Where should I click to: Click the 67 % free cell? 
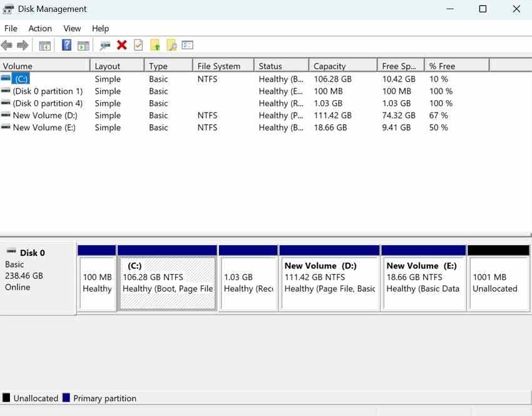438,116
